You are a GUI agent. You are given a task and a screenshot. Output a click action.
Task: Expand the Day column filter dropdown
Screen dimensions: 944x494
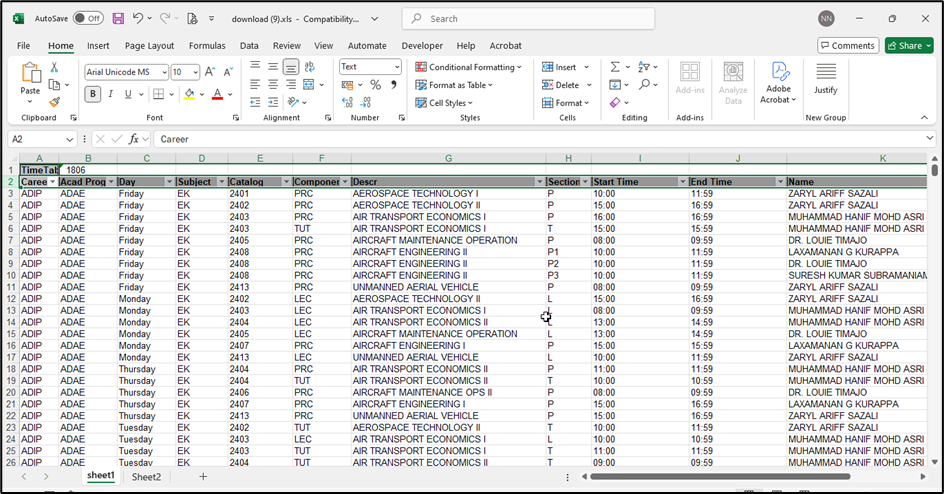pyautogui.click(x=168, y=182)
